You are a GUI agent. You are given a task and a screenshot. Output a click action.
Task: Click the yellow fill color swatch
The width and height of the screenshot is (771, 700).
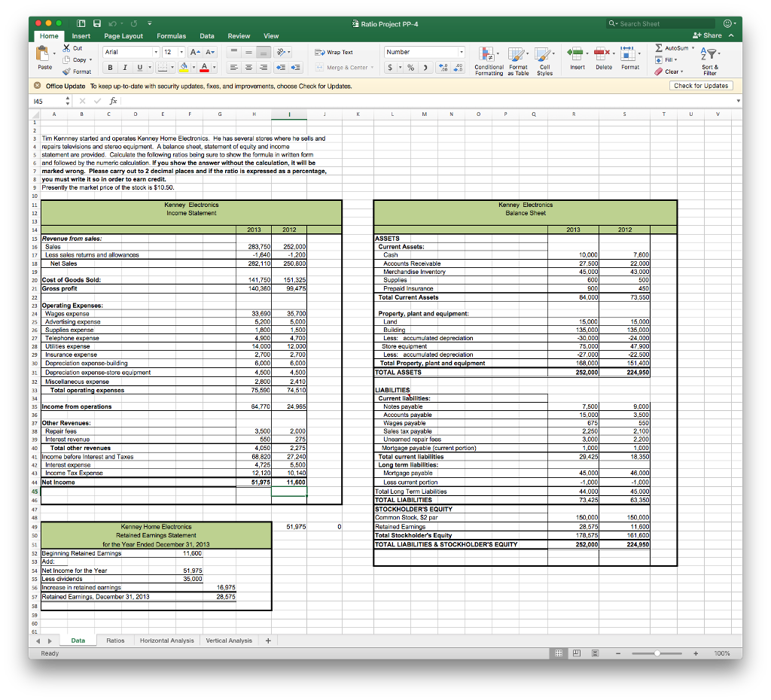coord(184,68)
